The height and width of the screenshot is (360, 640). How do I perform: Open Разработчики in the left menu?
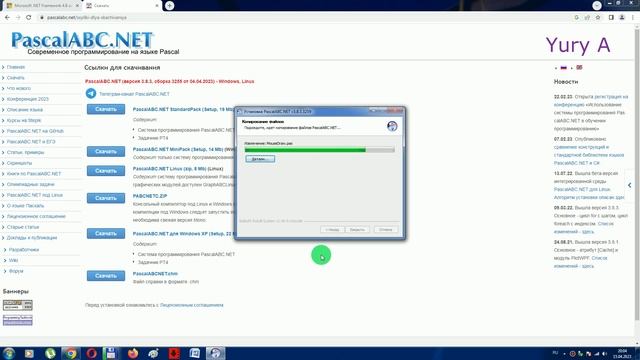coord(24,249)
